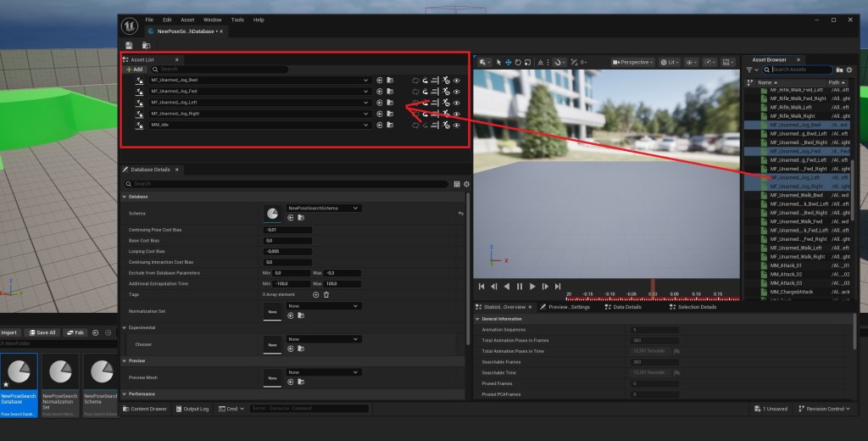The height and width of the screenshot is (441, 868).
Task: Select the translate move tool in viewport
Action: [509, 62]
